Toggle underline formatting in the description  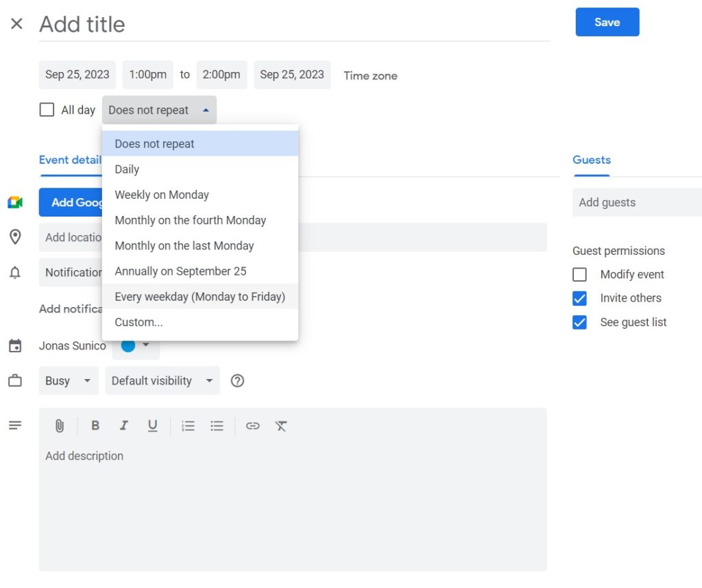[x=152, y=426]
